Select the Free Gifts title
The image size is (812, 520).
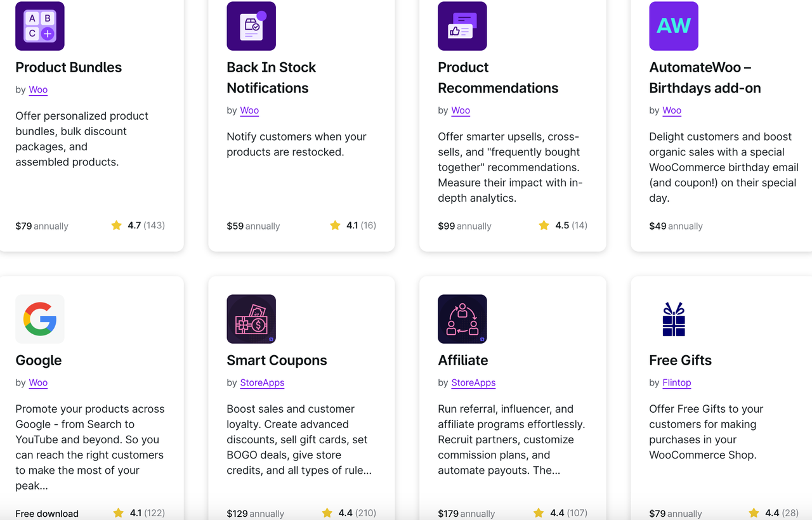pos(680,360)
